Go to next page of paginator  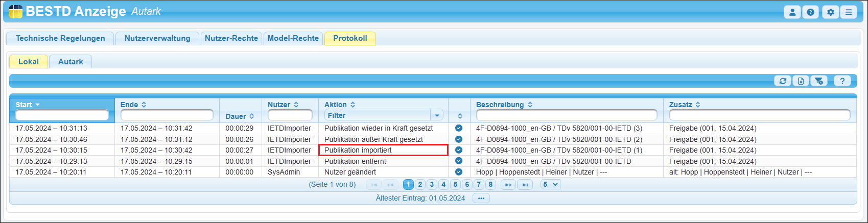point(508,185)
